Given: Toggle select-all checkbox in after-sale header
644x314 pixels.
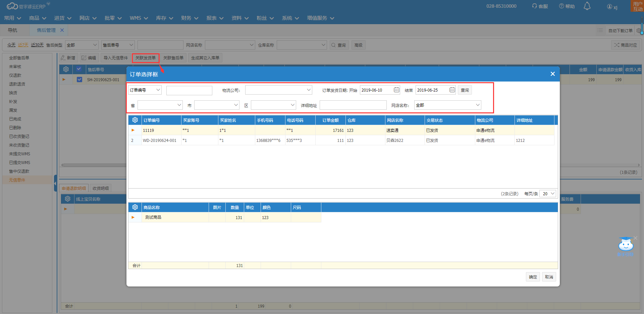Looking at the screenshot, I should point(79,69).
